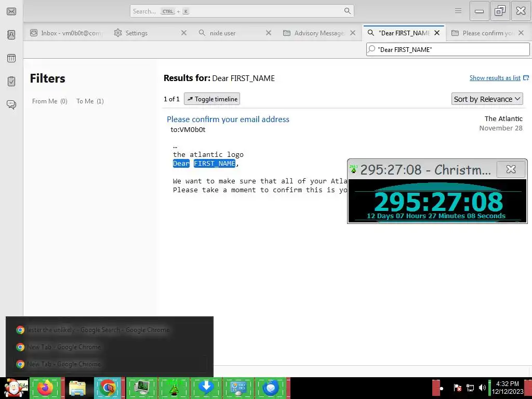The image size is (532, 399).
Task: Open the system monitor computer taskbar icon
Action: [142, 388]
